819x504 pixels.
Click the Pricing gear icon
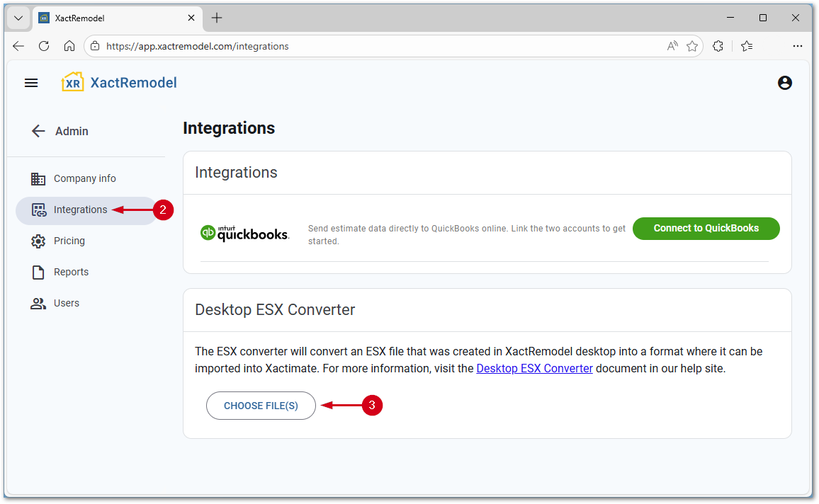tap(38, 241)
